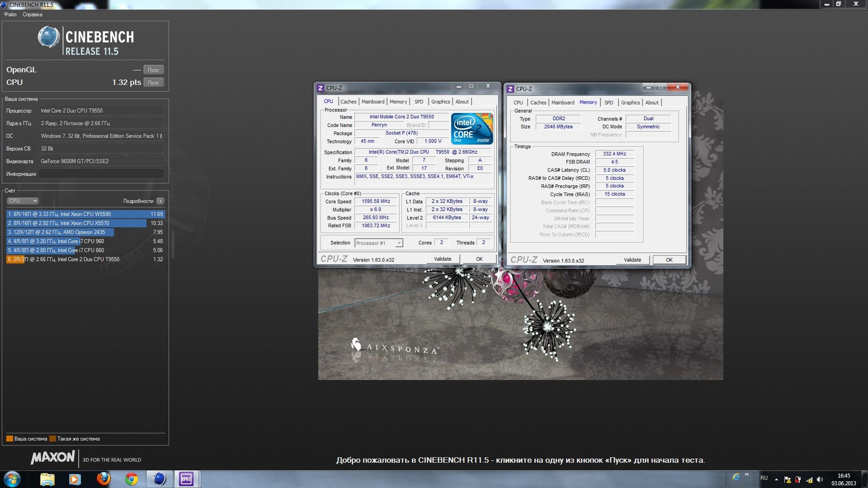Open Graphics tab in right CPU-Z window
Image resolution: width=868 pixels, height=488 pixels.
[630, 103]
